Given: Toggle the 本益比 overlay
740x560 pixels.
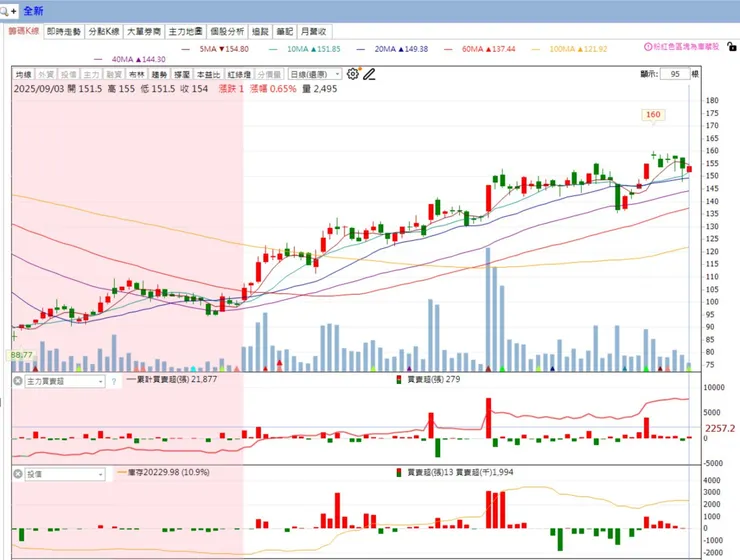Looking at the screenshot, I should tap(208, 75).
